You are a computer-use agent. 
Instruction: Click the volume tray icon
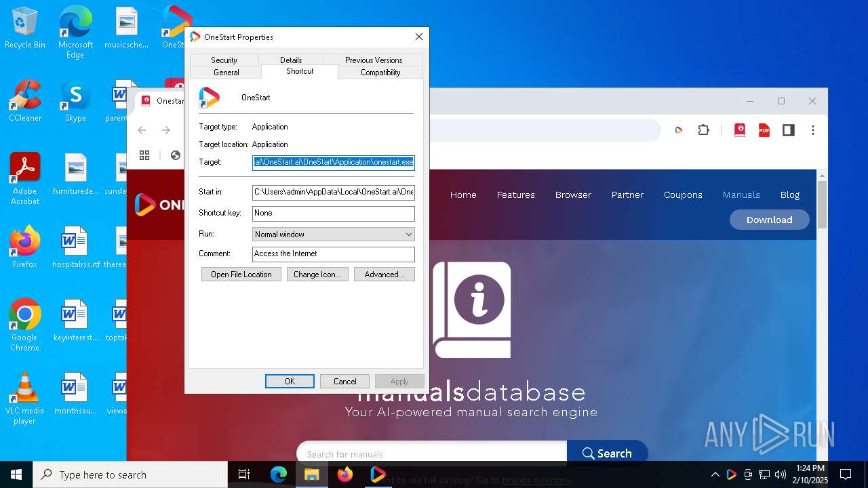(781, 474)
